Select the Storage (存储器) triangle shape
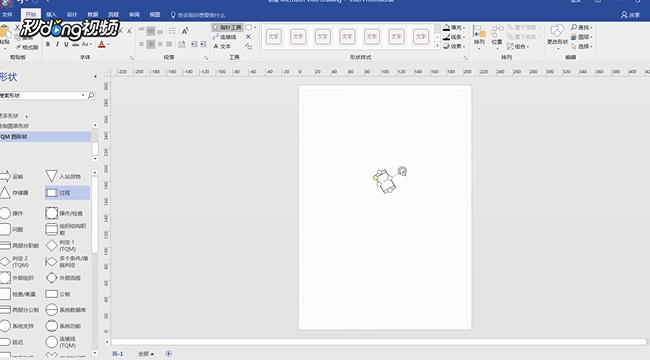Image resolution: width=650 pixels, height=360 pixels. pyautogui.click(x=14, y=192)
